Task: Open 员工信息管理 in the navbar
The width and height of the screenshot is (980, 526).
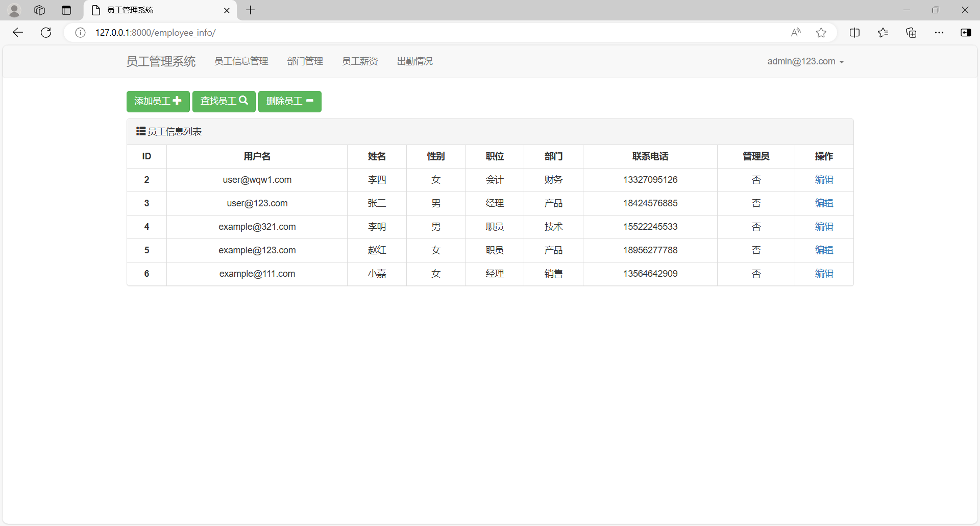Action: click(241, 61)
